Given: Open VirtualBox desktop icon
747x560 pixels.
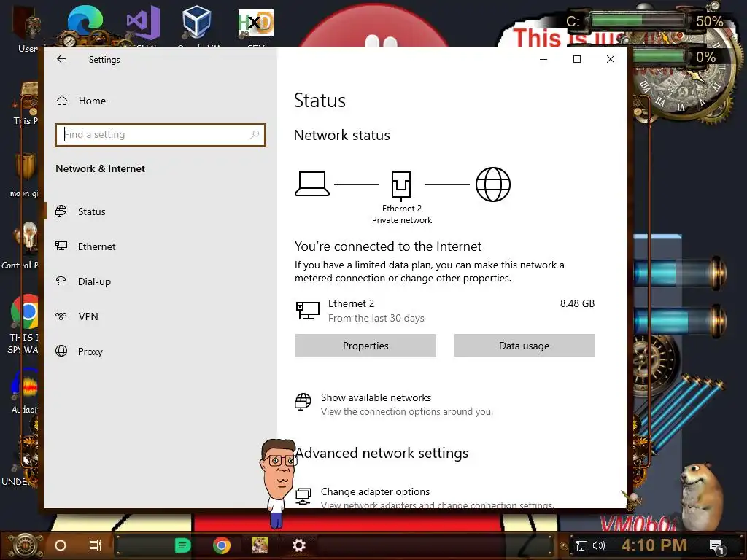Looking at the screenshot, I should tap(196, 23).
